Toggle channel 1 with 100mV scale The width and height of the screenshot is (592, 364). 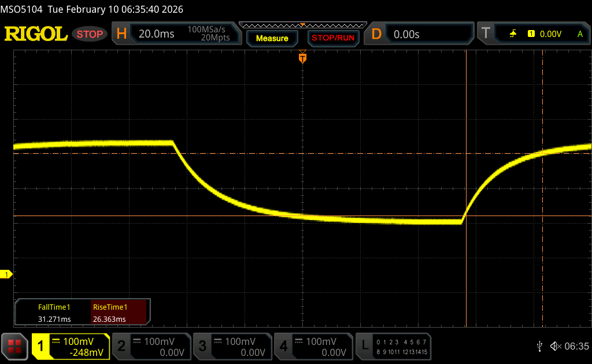click(x=71, y=347)
